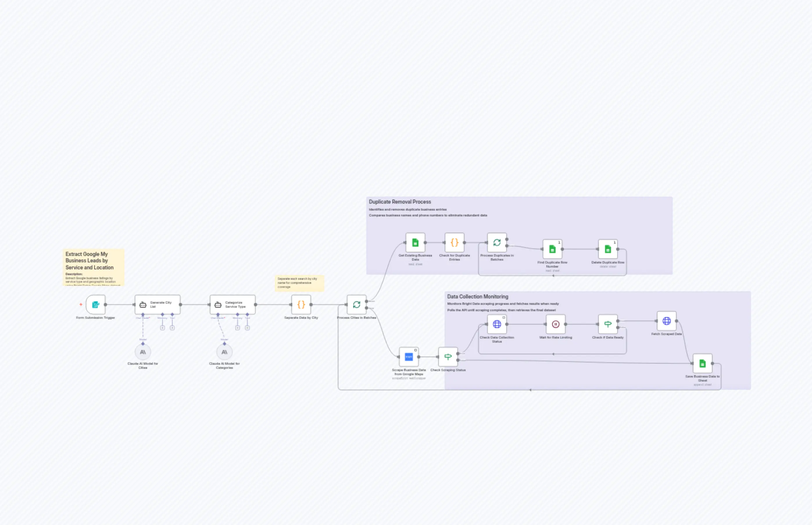Open the Check Data Collection Status node

[497, 324]
